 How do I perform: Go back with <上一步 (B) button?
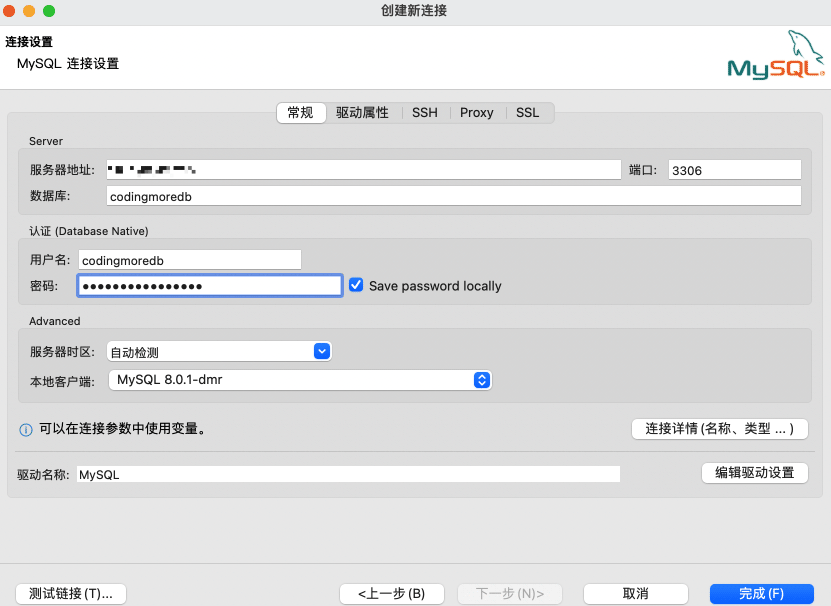392,593
